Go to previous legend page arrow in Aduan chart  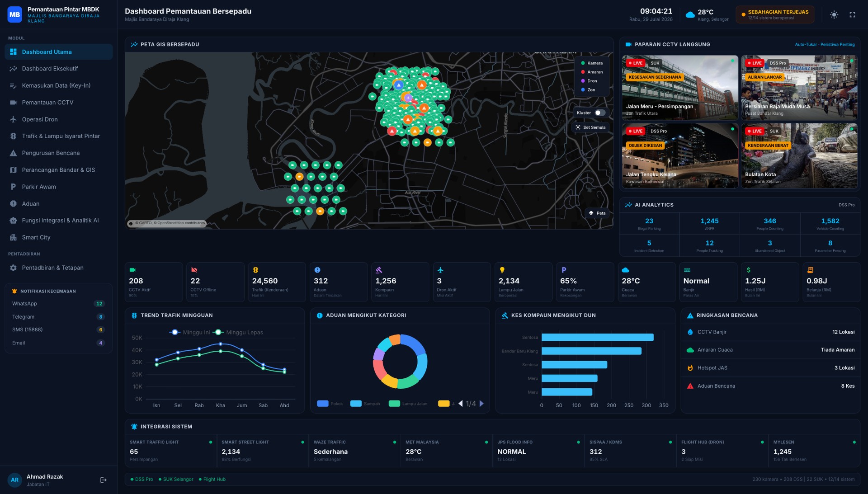pos(461,404)
